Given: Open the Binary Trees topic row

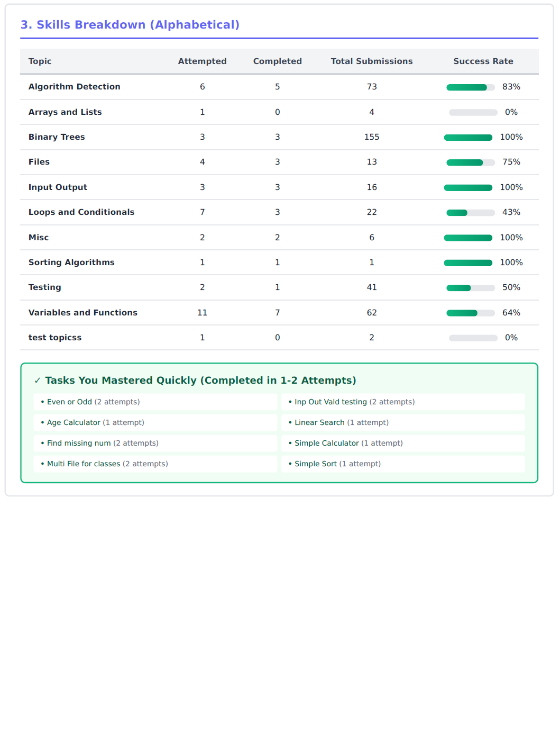Looking at the screenshot, I should (x=57, y=137).
